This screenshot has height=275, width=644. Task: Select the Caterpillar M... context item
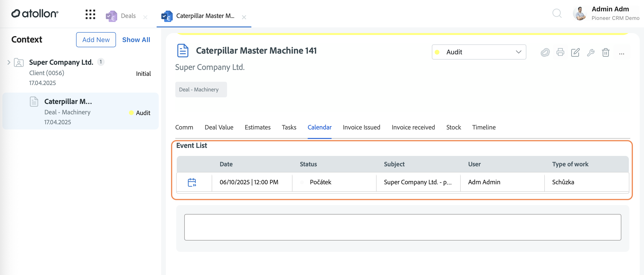[x=81, y=111]
